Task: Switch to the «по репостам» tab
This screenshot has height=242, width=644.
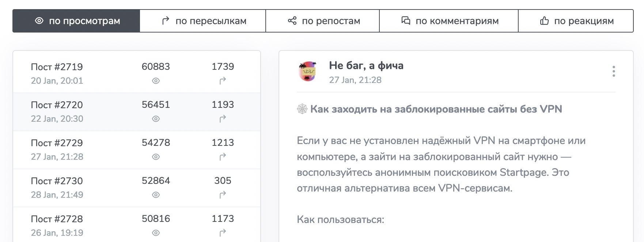Action: point(322,20)
